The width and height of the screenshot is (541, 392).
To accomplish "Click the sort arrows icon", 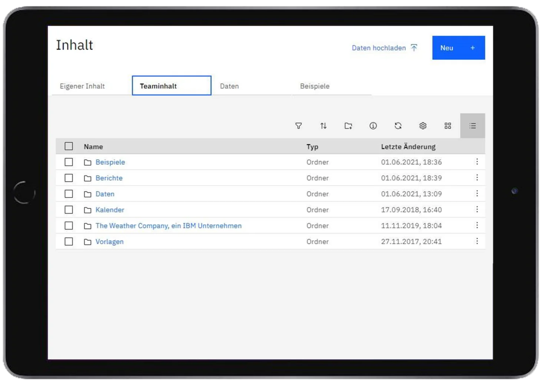I will tap(323, 126).
